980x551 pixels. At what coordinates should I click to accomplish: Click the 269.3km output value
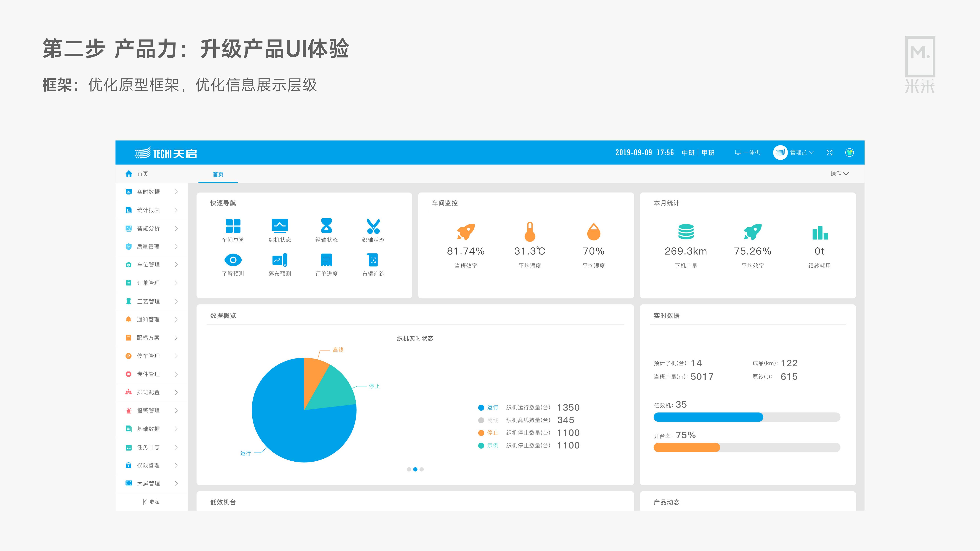pos(686,251)
